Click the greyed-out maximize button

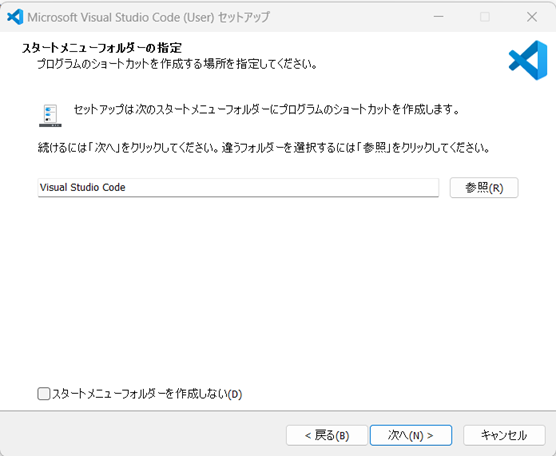pyautogui.click(x=485, y=17)
